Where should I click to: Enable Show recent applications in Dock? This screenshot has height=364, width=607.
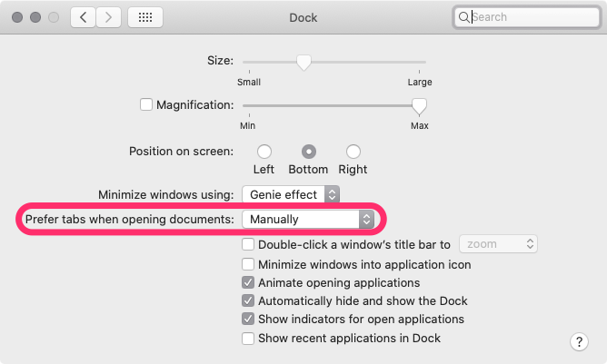(248, 339)
